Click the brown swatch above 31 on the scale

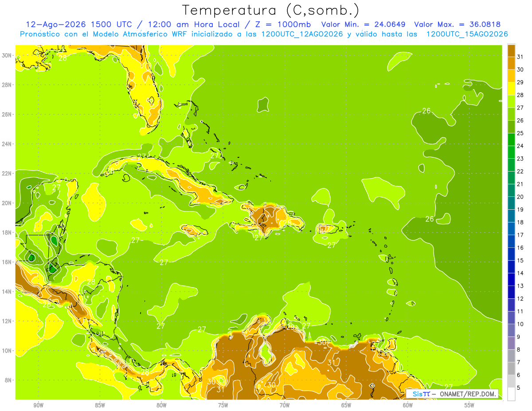(x=511, y=50)
